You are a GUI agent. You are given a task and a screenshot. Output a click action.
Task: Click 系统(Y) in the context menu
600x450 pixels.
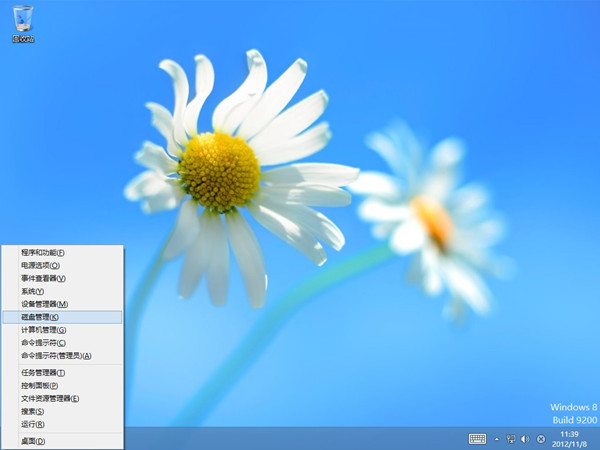33,291
